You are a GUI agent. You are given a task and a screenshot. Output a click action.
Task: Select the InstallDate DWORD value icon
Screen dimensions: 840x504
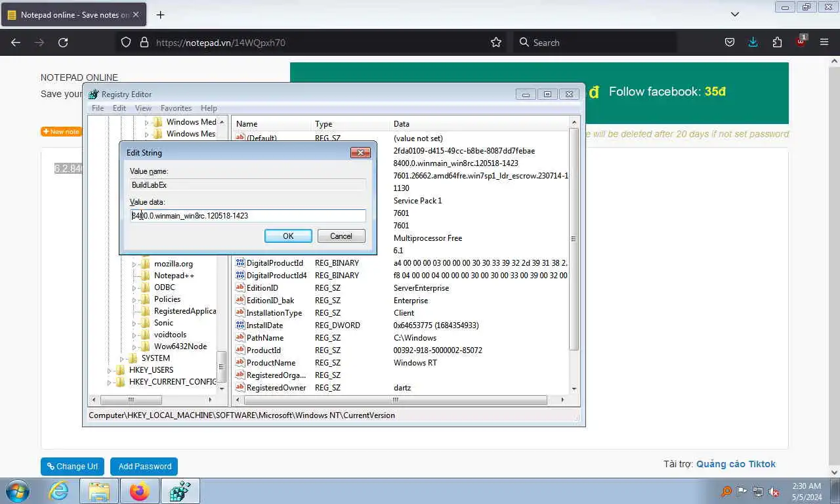click(x=240, y=325)
